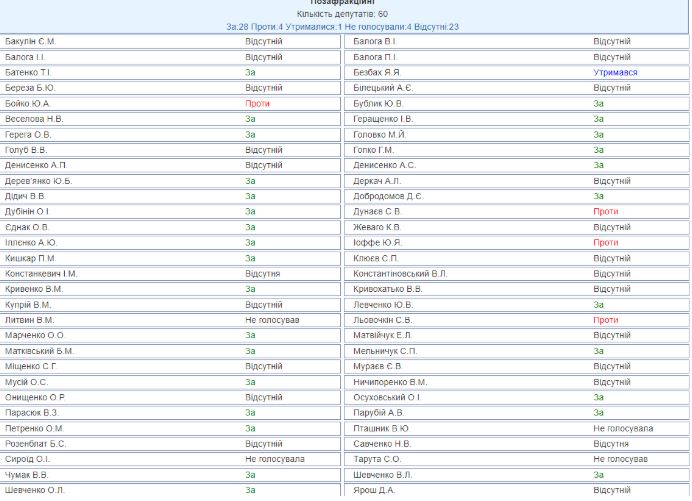Screen dimensions: 692x501
Task: Click "Відсутня" status beside Констанкевич І.М.
Action: click(262, 274)
